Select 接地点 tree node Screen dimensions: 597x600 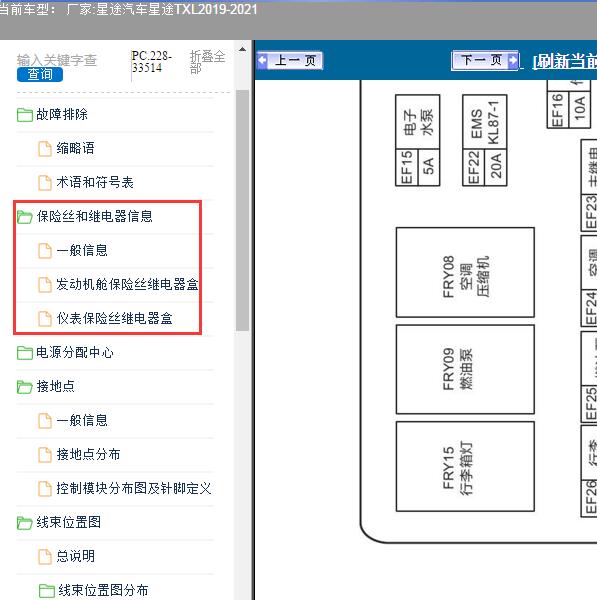55,386
